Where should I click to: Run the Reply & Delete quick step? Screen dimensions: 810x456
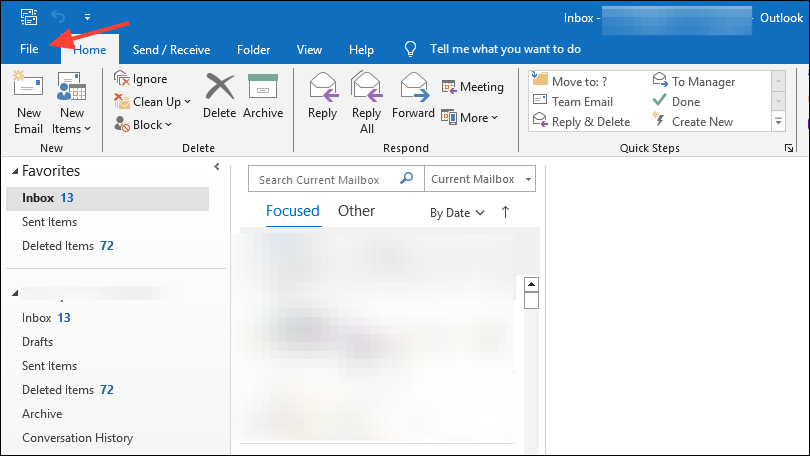tap(582, 121)
